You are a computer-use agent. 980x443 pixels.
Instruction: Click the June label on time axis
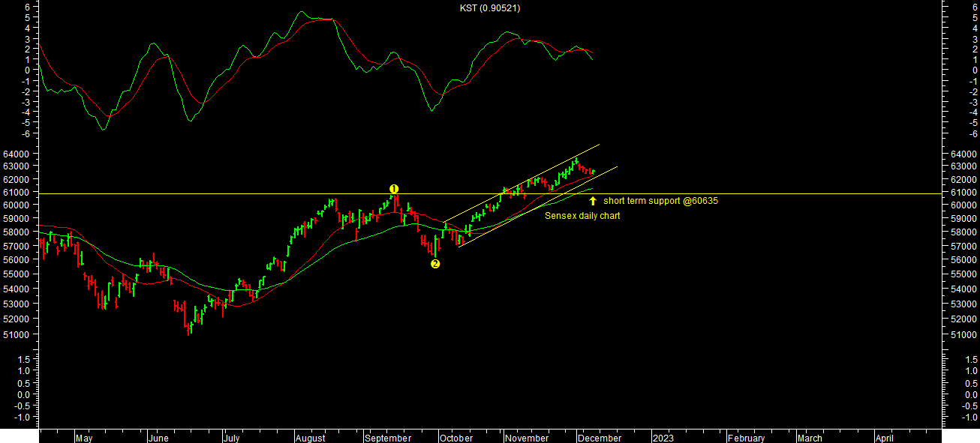[x=158, y=439]
